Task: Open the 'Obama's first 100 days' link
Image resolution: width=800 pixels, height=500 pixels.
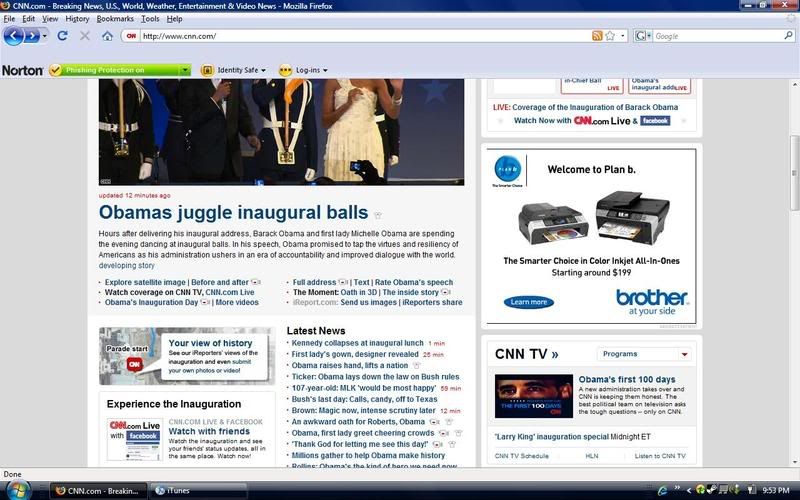Action: point(627,379)
